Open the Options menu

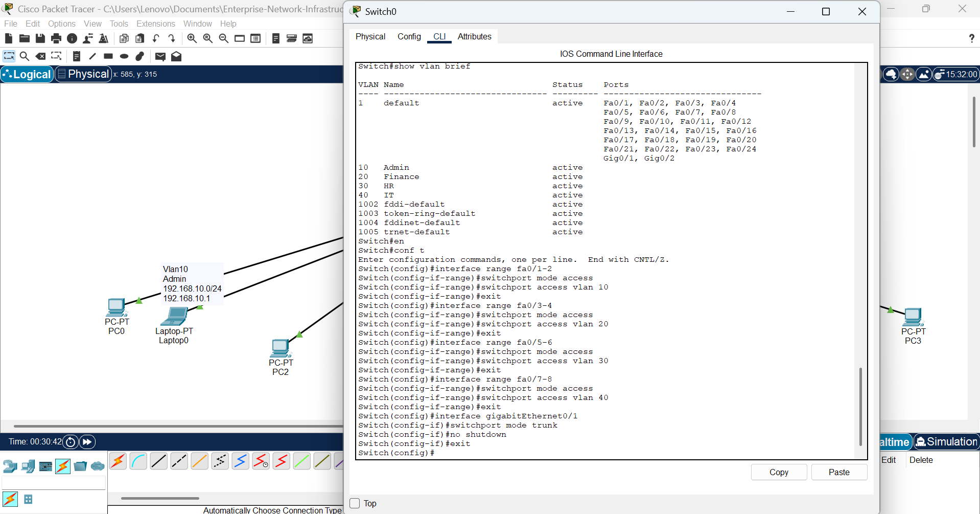point(62,24)
